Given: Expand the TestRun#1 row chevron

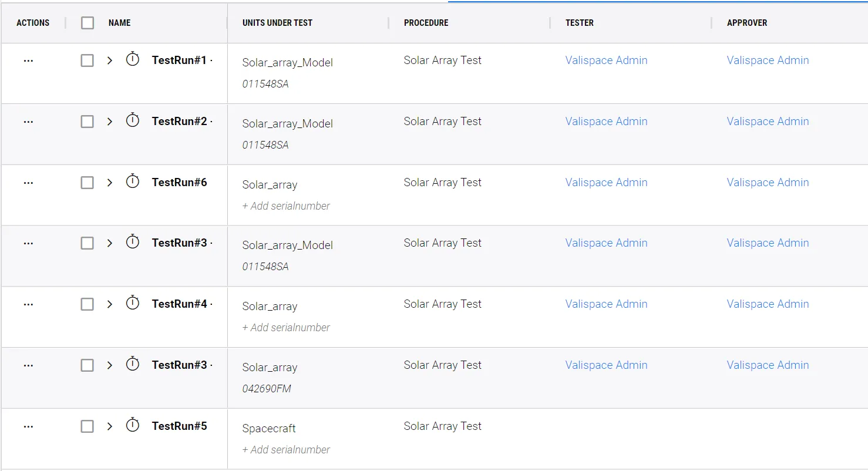Looking at the screenshot, I should click(x=110, y=60).
